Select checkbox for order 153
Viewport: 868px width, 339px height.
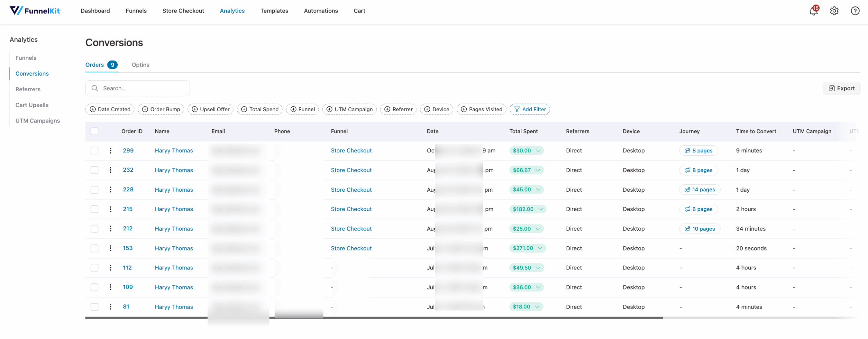click(x=95, y=248)
